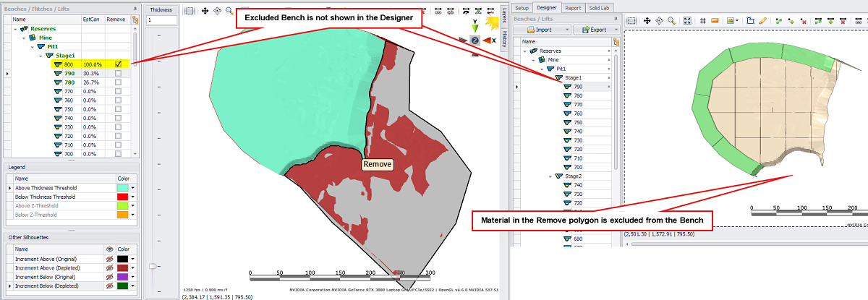Toggle the grid icon in Designer toolbar
This screenshot has width=868, height=300.
point(702,22)
